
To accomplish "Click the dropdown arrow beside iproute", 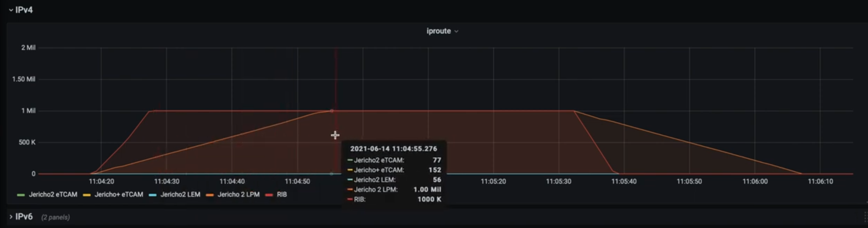I will (x=456, y=31).
